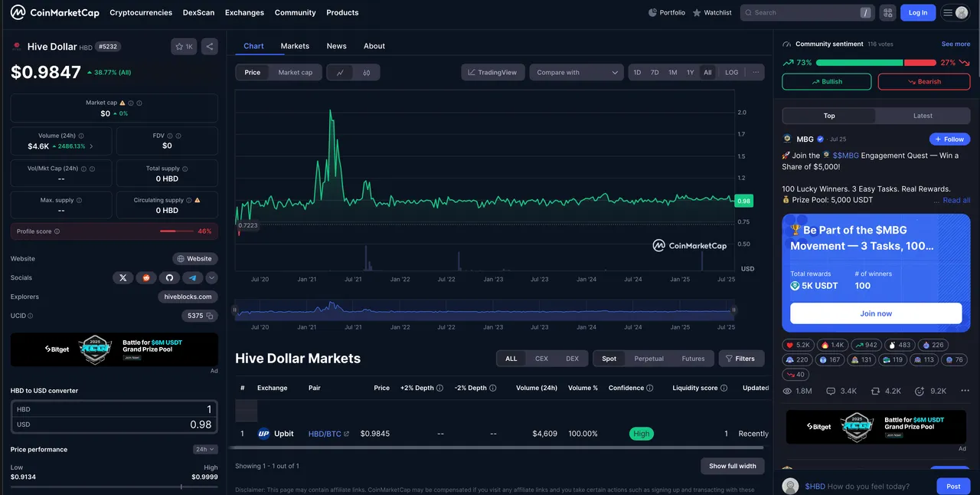The width and height of the screenshot is (980, 495).
Task: Vote Bearish on sentiment
Action: (924, 81)
